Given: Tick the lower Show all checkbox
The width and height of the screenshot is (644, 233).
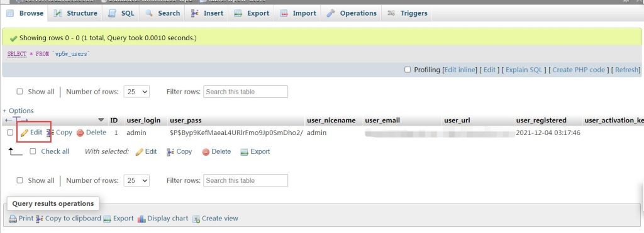Looking at the screenshot, I should [19, 180].
